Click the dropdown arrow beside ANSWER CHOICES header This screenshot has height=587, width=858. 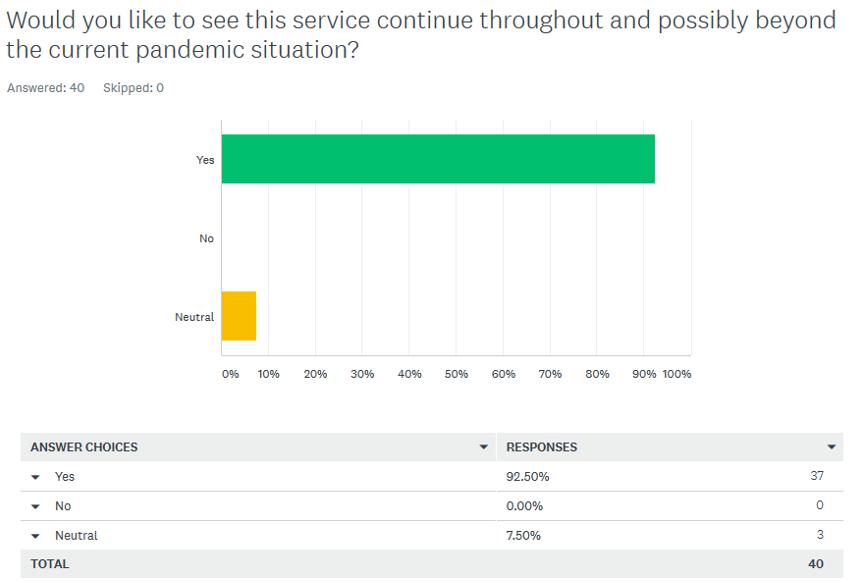pos(485,447)
